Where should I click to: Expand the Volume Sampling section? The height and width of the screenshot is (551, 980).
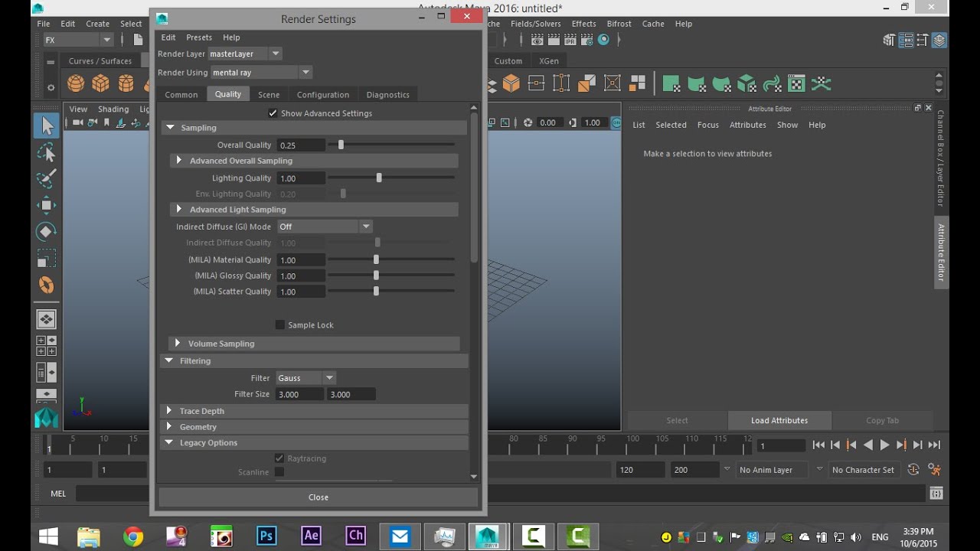178,344
